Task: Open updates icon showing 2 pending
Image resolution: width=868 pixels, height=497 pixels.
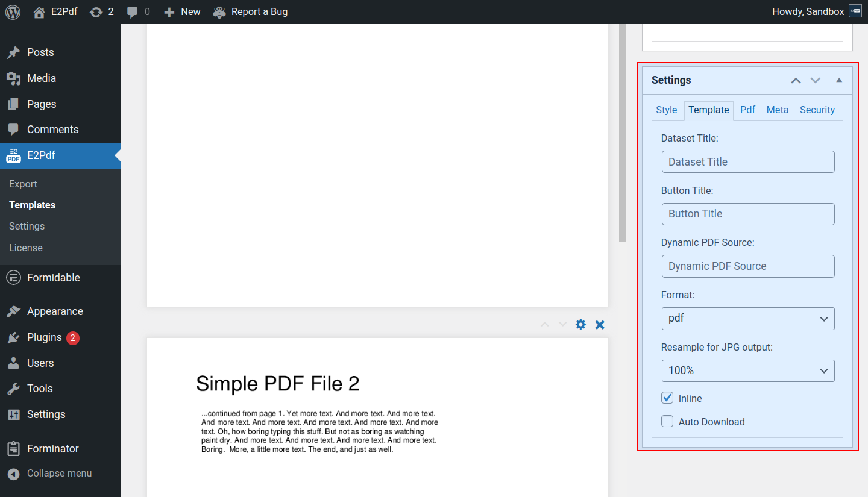Action: coord(101,12)
